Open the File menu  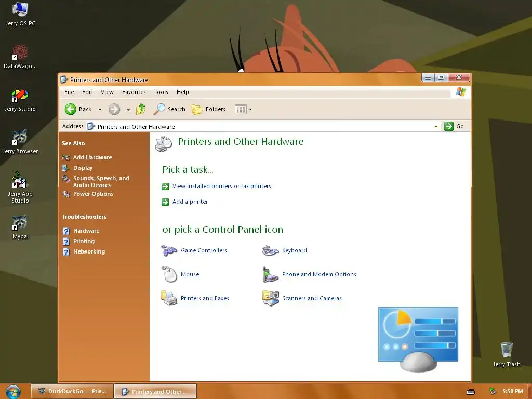[69, 92]
